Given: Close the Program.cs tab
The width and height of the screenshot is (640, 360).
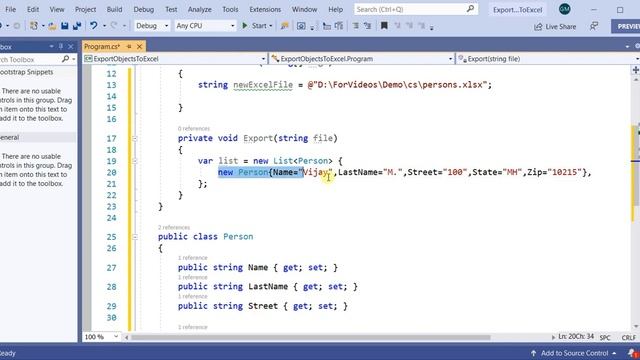Looking at the screenshot, I should 139,47.
